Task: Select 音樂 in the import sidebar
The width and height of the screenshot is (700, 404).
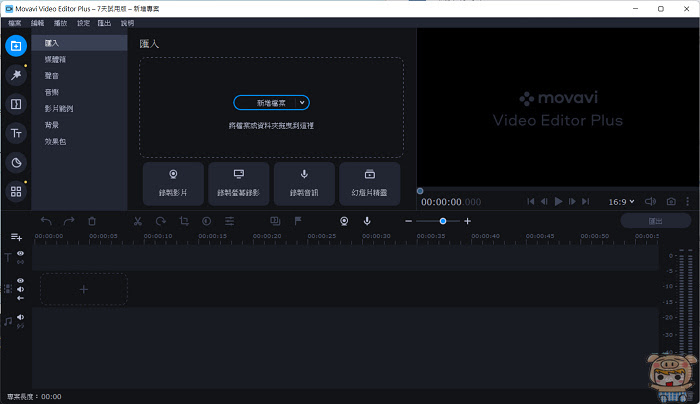Action: click(x=79, y=92)
